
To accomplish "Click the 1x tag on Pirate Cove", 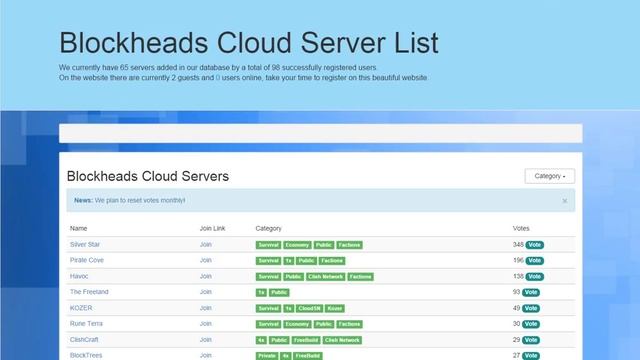I will point(289,261).
